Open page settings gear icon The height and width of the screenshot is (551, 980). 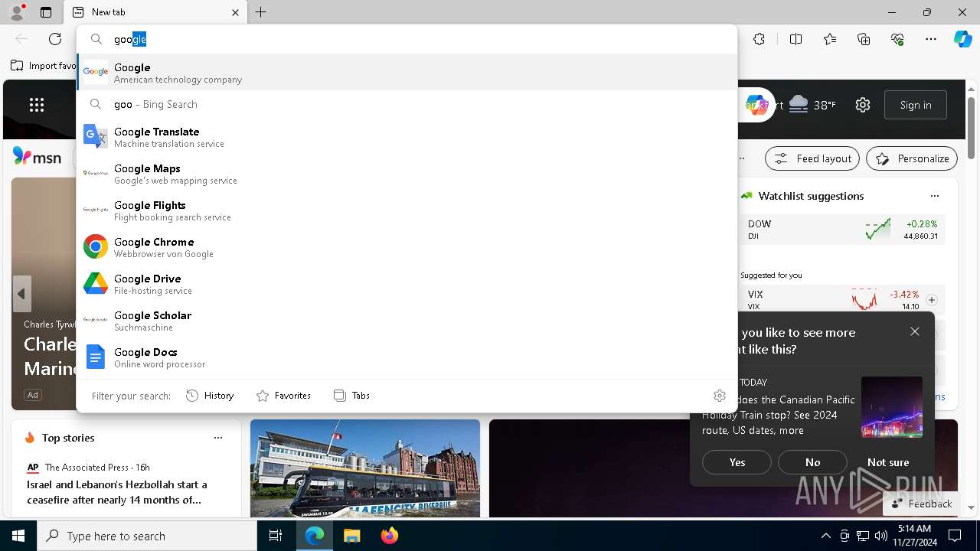pyautogui.click(x=863, y=105)
